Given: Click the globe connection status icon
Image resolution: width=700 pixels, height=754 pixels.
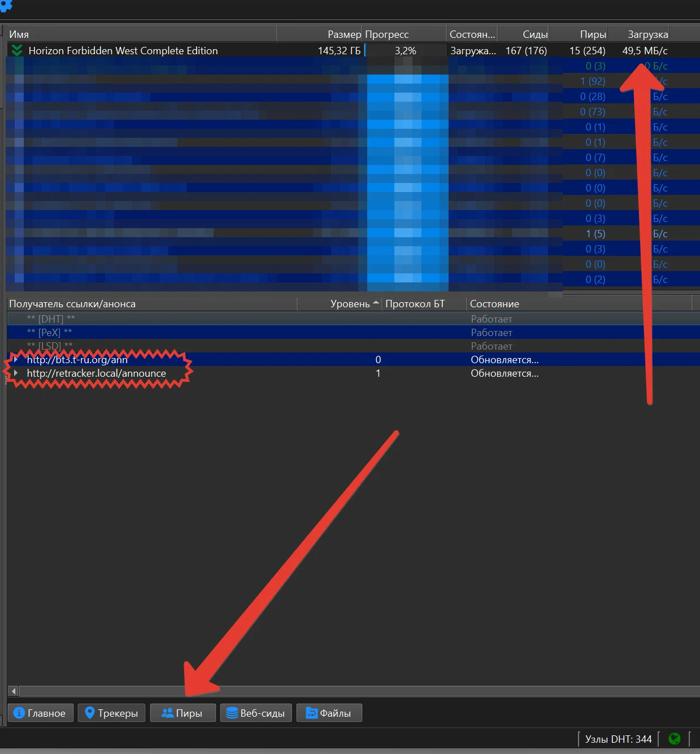Looking at the screenshot, I should pyautogui.click(x=674, y=739).
